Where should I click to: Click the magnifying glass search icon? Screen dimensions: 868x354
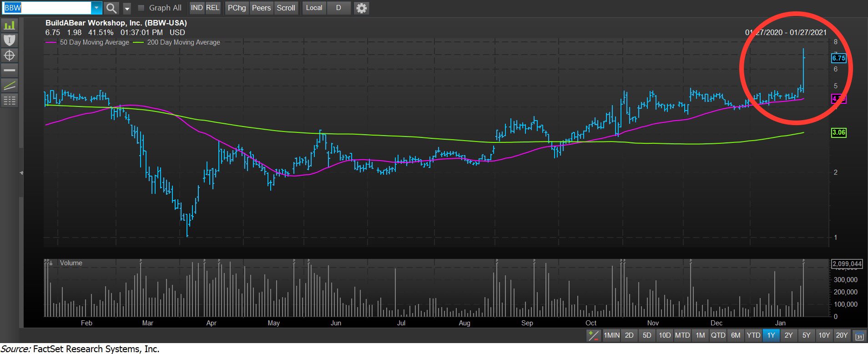[111, 8]
